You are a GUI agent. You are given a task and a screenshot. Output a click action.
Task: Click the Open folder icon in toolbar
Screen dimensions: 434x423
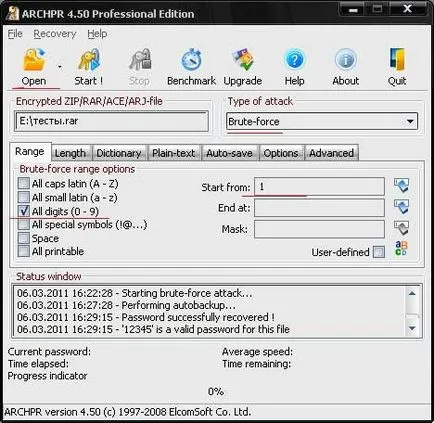click(x=34, y=59)
